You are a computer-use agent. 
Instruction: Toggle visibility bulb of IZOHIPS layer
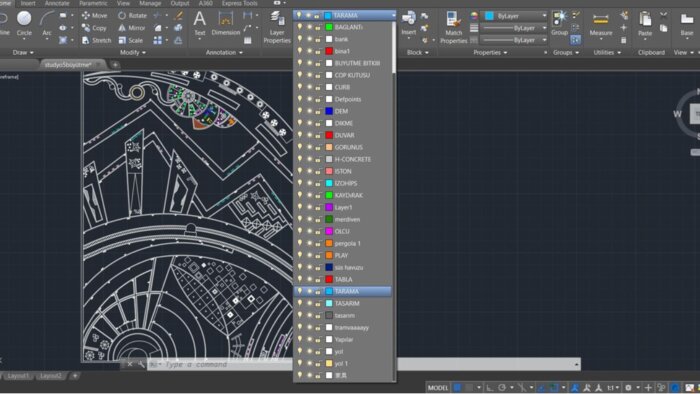pyautogui.click(x=300, y=183)
